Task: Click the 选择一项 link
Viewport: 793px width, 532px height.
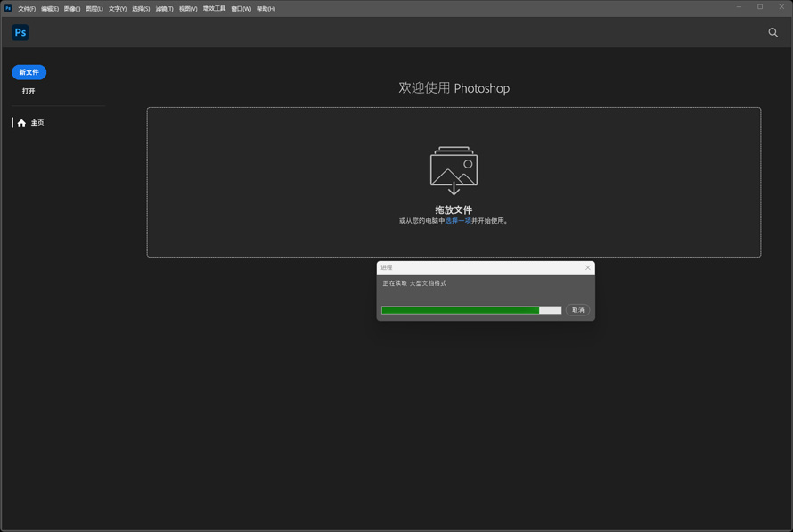Action: point(458,220)
